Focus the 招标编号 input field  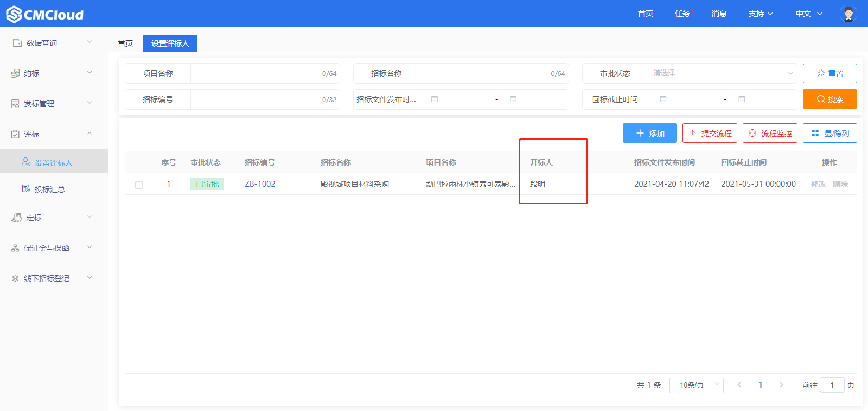[x=265, y=99]
